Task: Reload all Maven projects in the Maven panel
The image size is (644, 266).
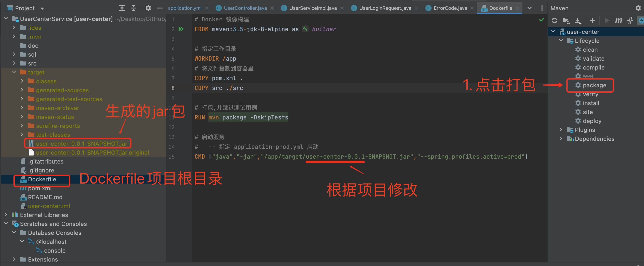Action: [554, 20]
